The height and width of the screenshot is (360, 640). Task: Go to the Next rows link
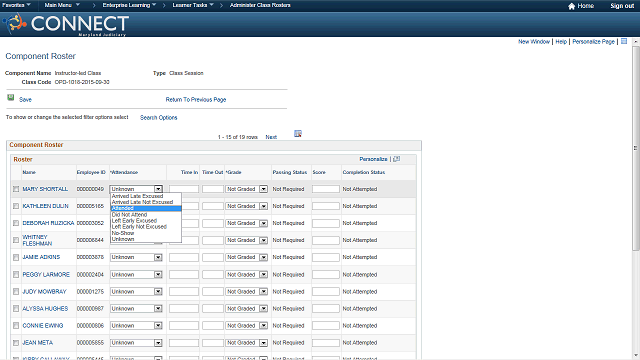point(271,137)
